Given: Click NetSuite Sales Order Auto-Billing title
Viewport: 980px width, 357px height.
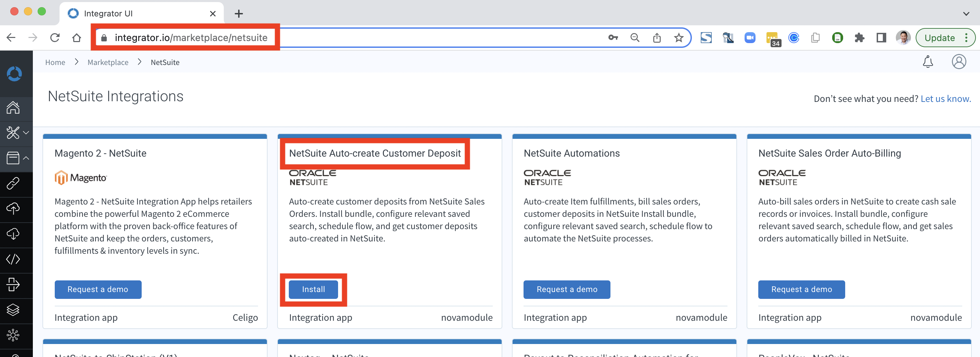Looking at the screenshot, I should tap(829, 153).
